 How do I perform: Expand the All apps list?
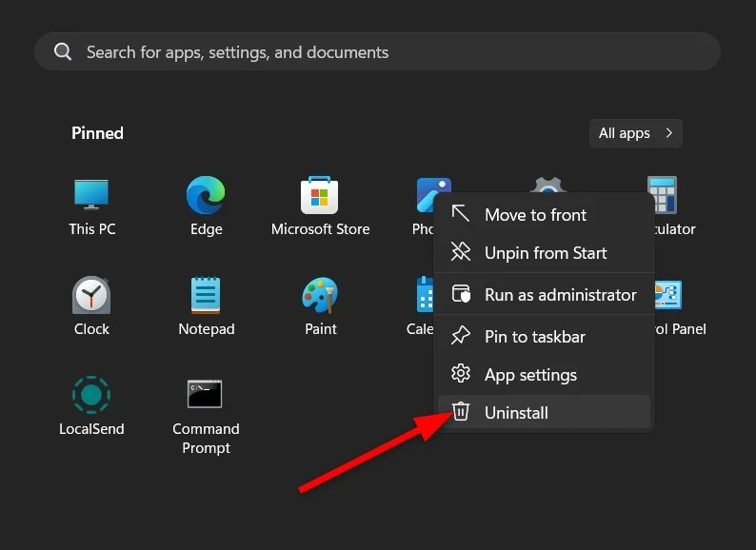[x=635, y=133]
